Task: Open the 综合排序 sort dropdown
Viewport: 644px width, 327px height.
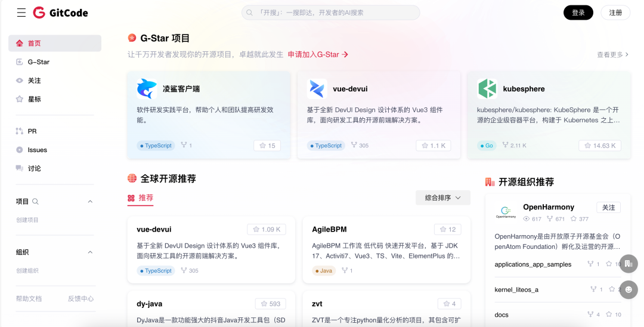Action: 442,198
